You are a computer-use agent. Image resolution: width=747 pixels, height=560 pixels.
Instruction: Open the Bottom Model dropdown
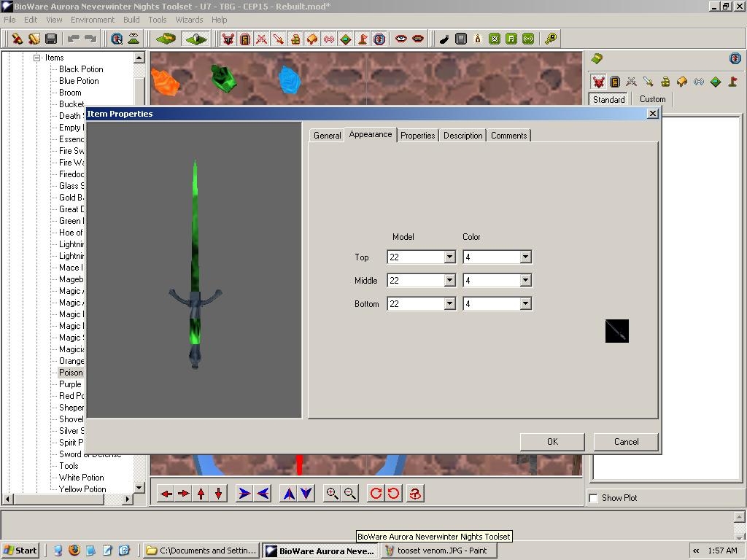pyautogui.click(x=449, y=304)
